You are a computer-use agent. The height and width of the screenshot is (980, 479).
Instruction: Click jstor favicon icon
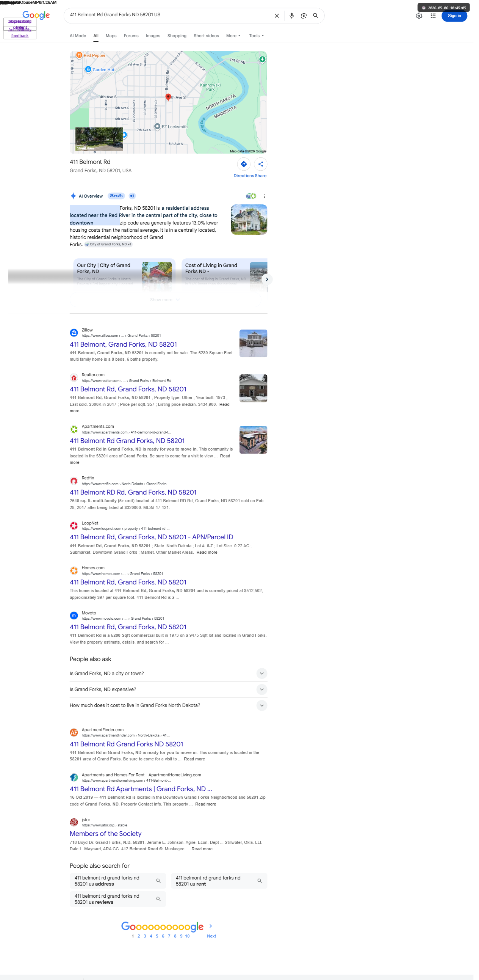pyautogui.click(x=74, y=822)
